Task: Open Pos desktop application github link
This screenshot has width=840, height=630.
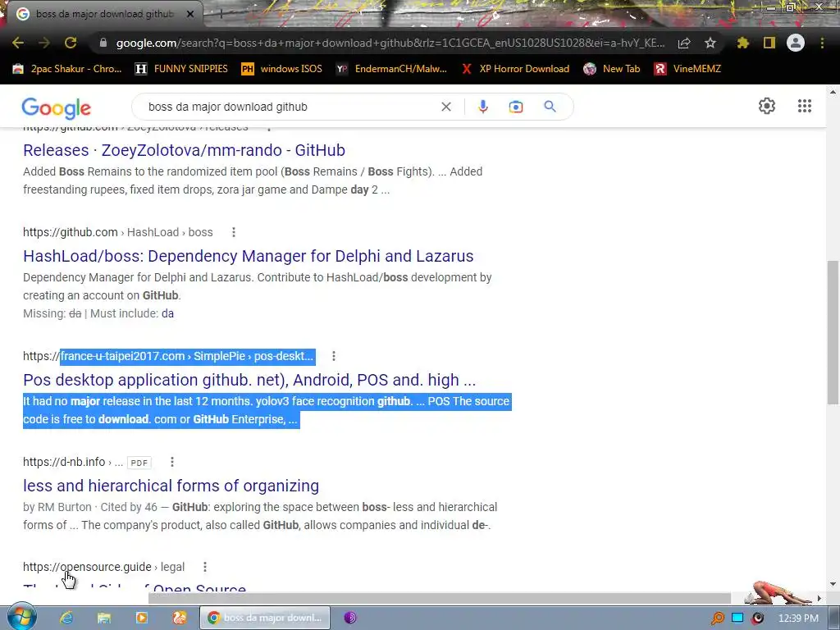Action: click(249, 379)
